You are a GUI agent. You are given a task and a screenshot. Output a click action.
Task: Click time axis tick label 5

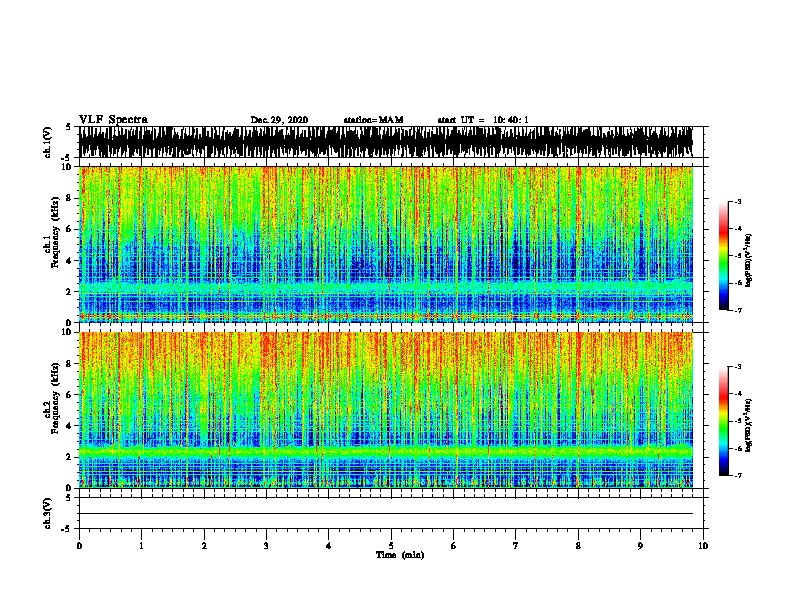coord(391,546)
